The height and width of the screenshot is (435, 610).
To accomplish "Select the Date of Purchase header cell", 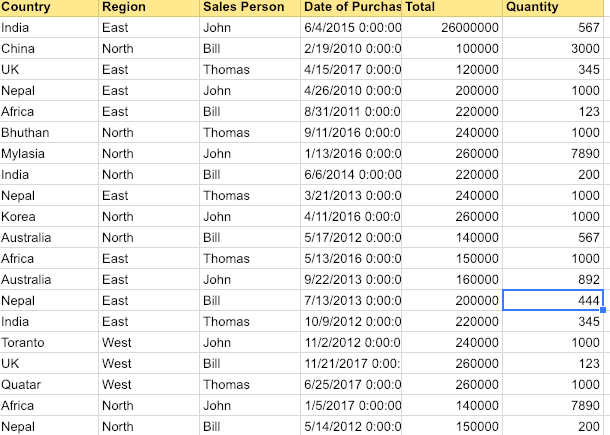I will click(x=351, y=7).
